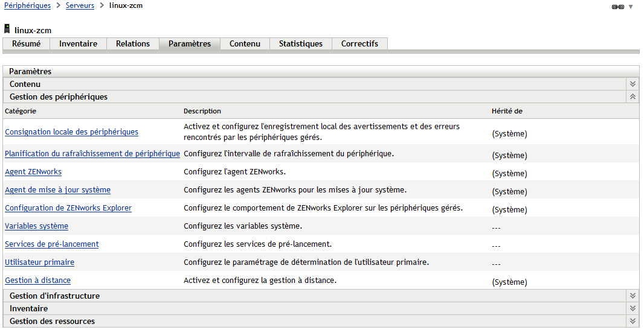Open Consignation locale des périphériques
This screenshot has height=330, width=644.
point(71,132)
